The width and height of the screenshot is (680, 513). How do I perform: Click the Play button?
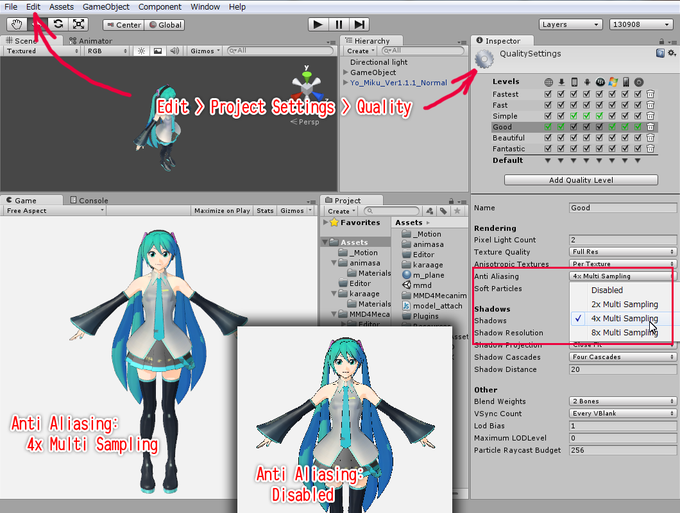coord(318,24)
